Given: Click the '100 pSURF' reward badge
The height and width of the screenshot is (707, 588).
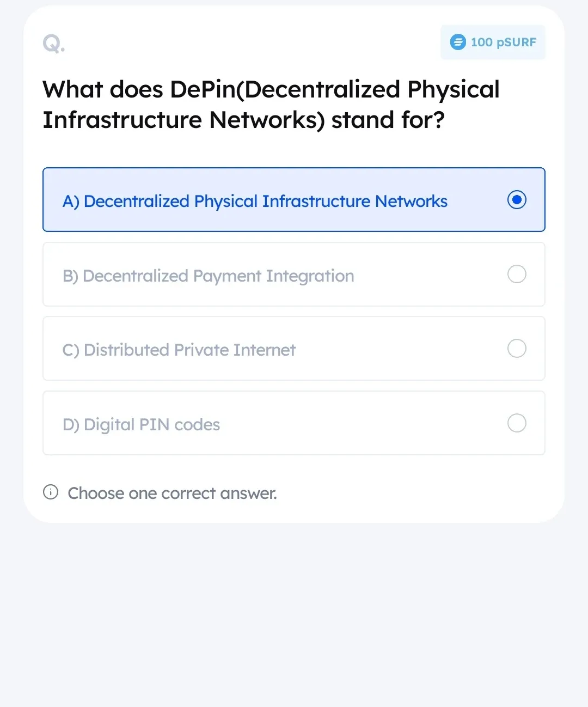Looking at the screenshot, I should [492, 42].
